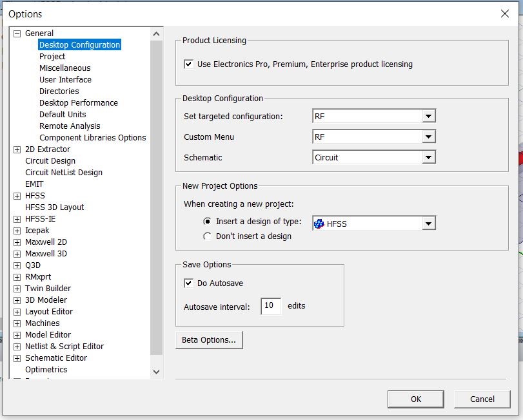The width and height of the screenshot is (523, 420).
Task: Select Remote Analysis in the tree
Action: coord(70,126)
